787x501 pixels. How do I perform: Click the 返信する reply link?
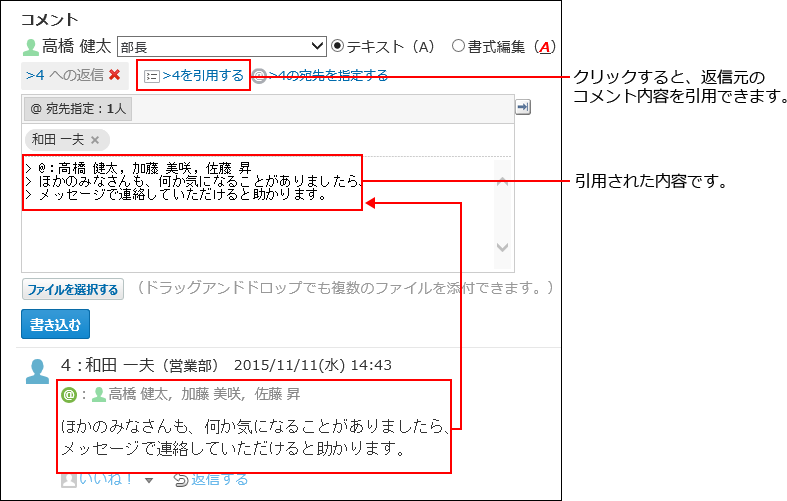tap(220, 479)
